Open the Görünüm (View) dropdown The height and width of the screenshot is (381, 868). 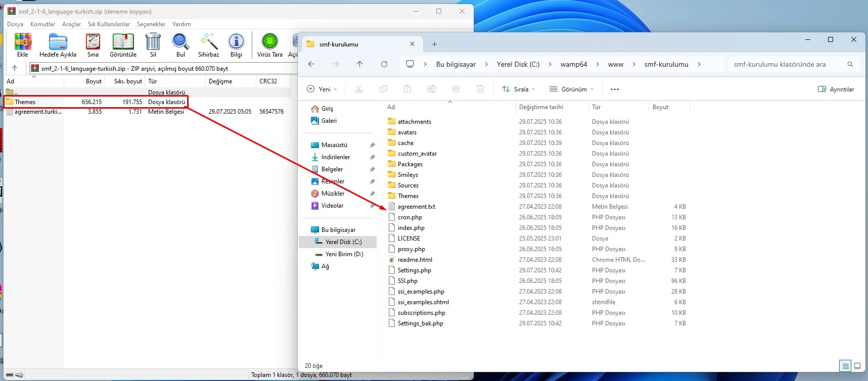tap(572, 89)
